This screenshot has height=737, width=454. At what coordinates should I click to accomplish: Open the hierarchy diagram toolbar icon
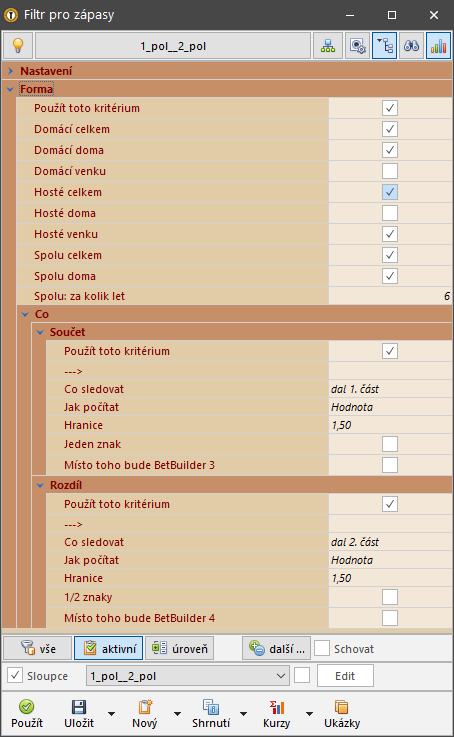328,46
